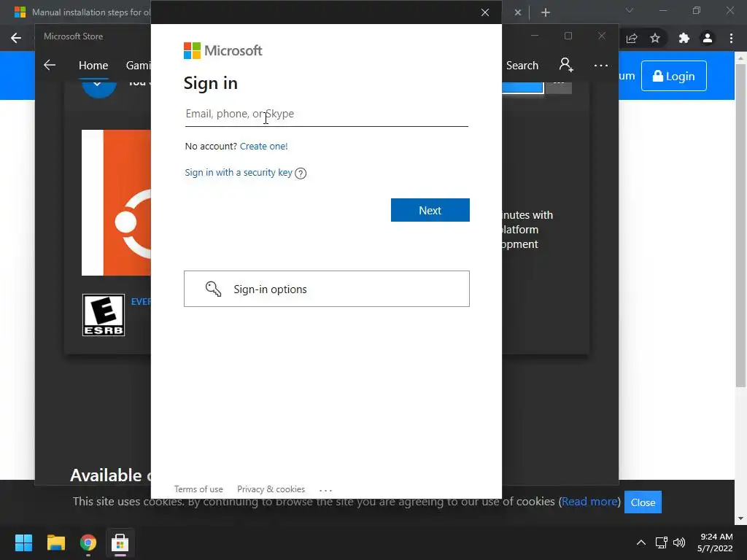Click the Ubuntu app thumbnail in Store
Image resolution: width=747 pixels, height=560 pixels.
[x=116, y=203]
